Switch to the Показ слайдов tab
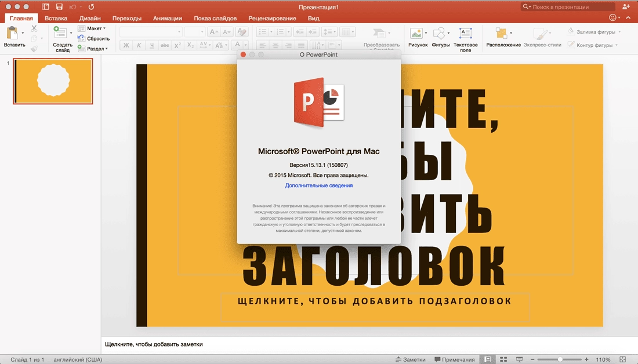The height and width of the screenshot is (364, 638). (215, 19)
